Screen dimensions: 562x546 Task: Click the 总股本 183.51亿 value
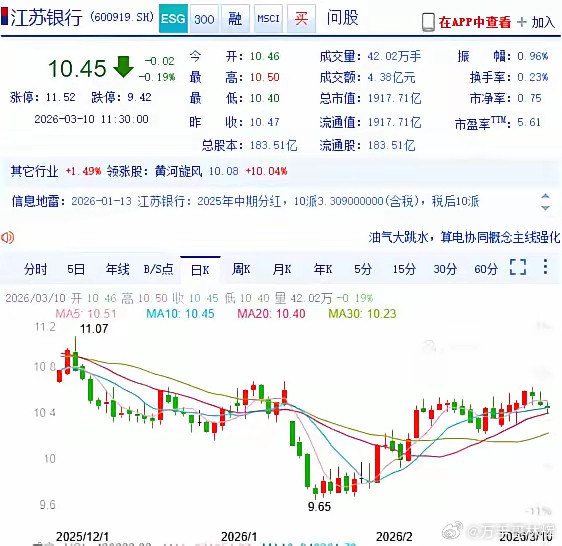273,146
